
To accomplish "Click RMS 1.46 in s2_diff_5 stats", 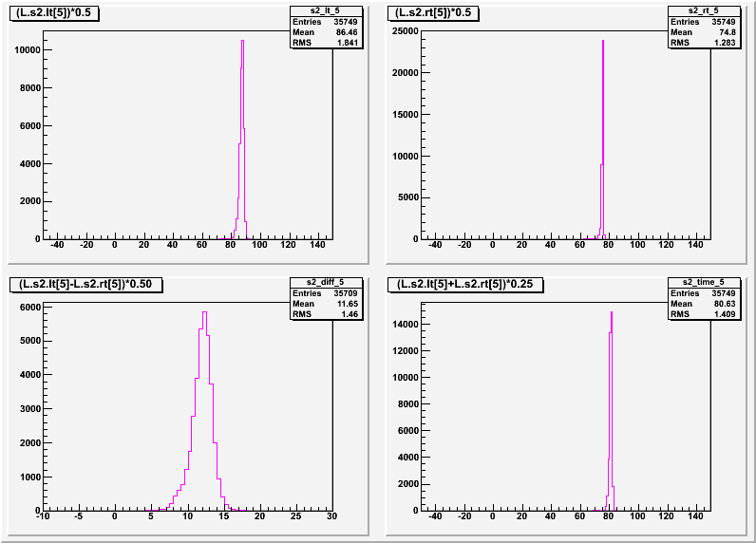I will 326,314.
